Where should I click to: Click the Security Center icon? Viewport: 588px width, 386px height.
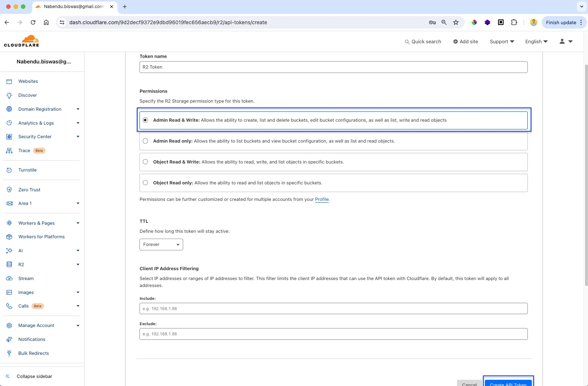(x=9, y=137)
